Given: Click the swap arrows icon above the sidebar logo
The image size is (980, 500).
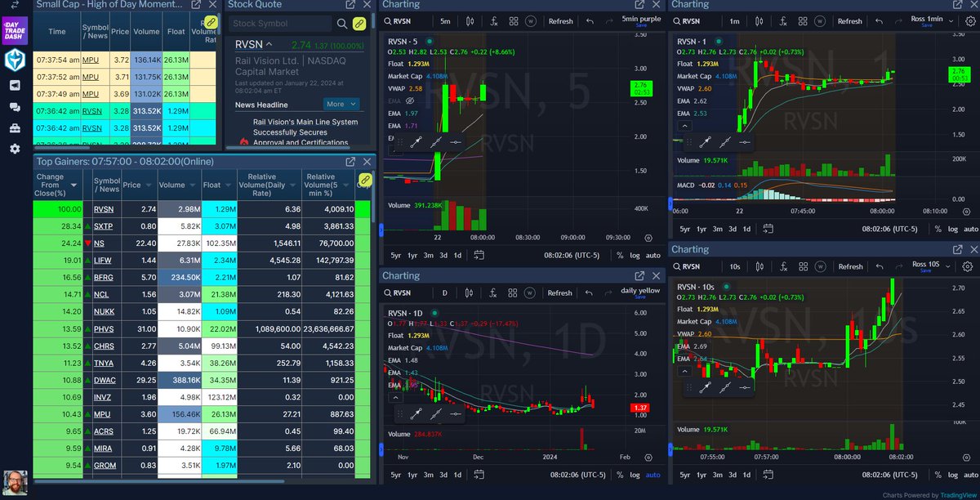Looking at the screenshot, I should coord(16,6).
